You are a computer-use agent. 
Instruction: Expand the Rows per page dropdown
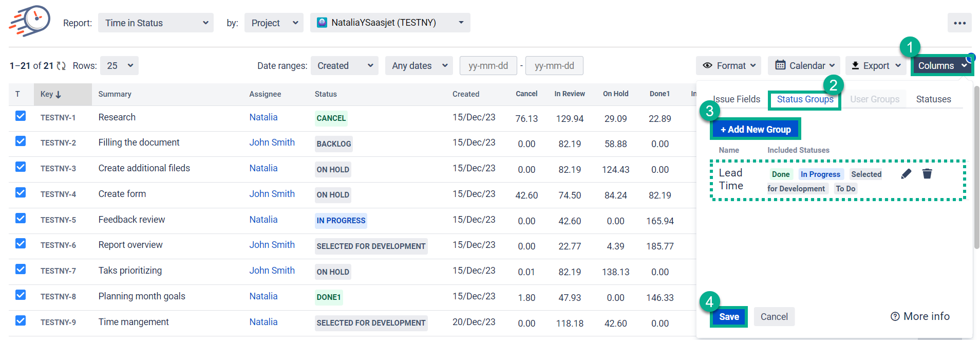(x=119, y=66)
